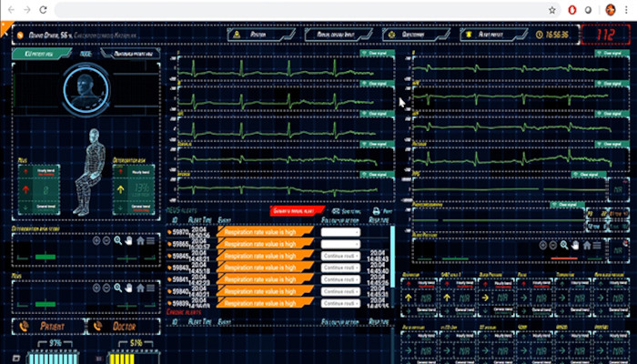Click the Generate manual alert red button
The image size is (637, 364).
point(294,210)
